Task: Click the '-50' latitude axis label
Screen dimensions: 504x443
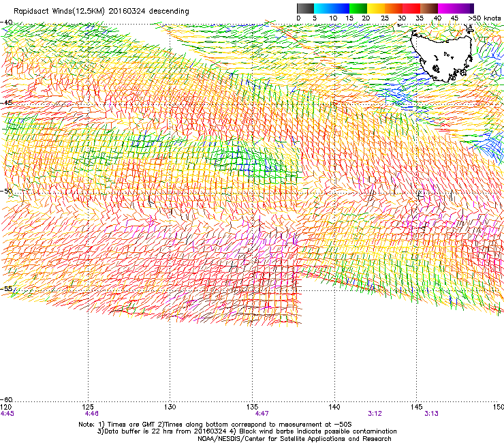Action: tap(6, 191)
